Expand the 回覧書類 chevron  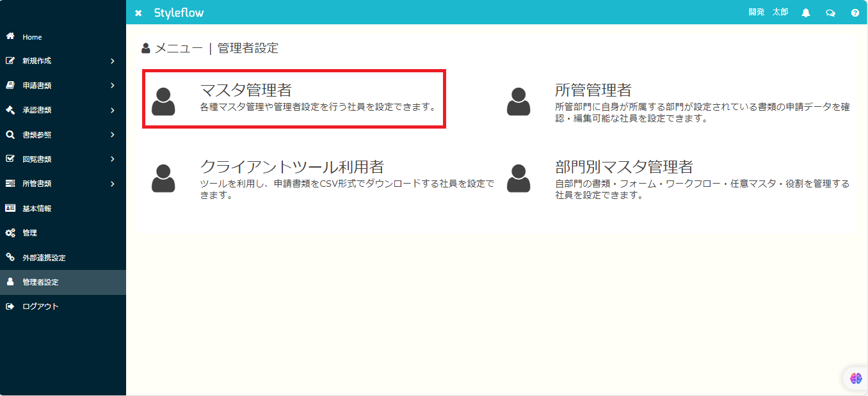tap(112, 159)
